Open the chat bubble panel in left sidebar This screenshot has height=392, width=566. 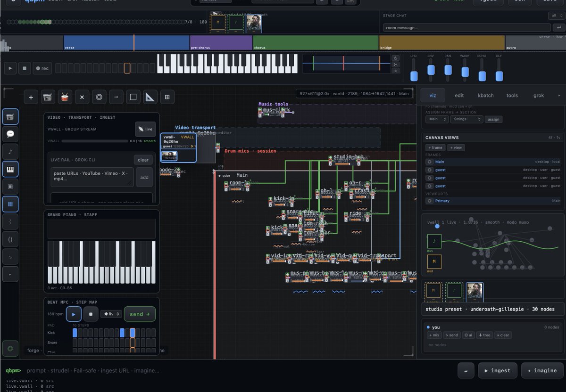[10, 134]
